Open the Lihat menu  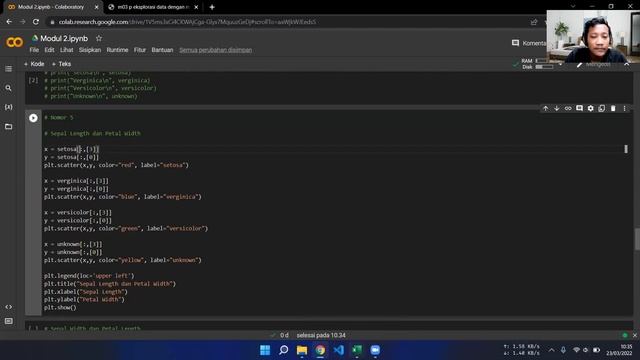pos(67,50)
